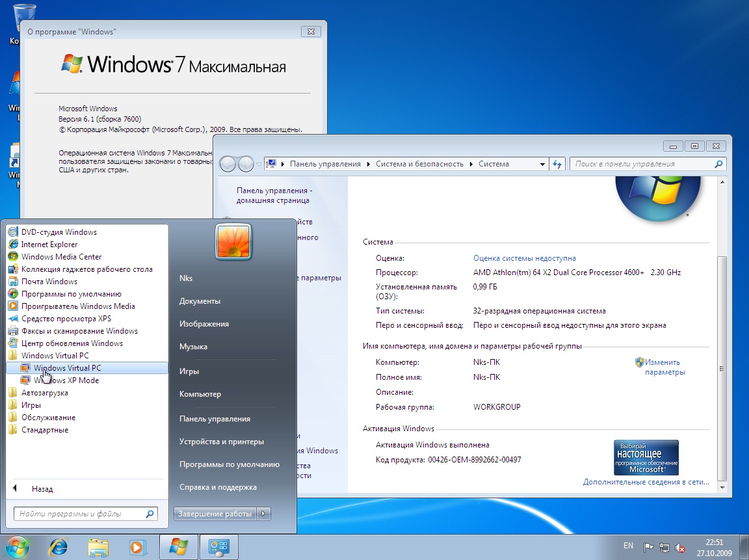Launch Проигрыватель Windows Media icon

click(14, 306)
